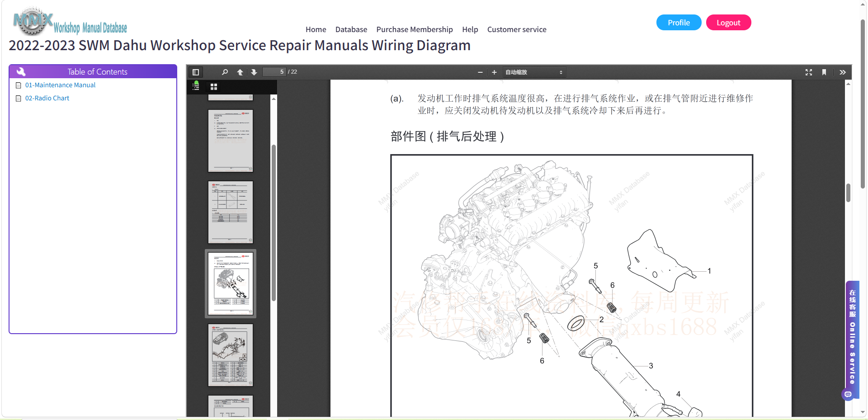The height and width of the screenshot is (420, 868).
Task: Go to previous page with up arrow
Action: point(240,72)
